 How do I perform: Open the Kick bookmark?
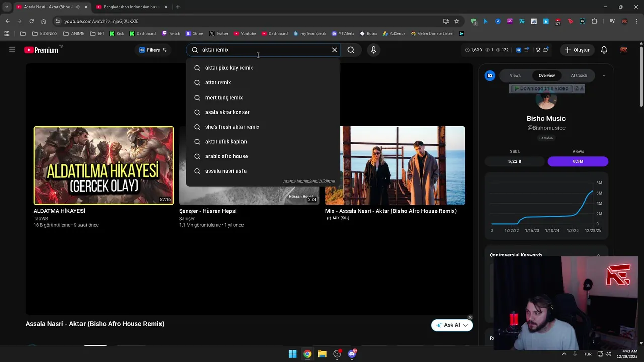pos(116,34)
